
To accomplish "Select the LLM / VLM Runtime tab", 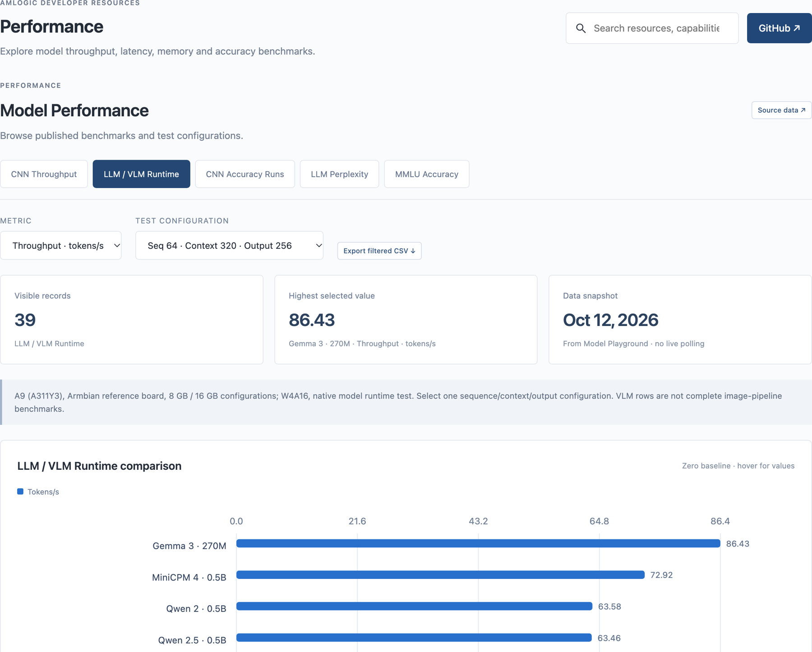I will (141, 174).
